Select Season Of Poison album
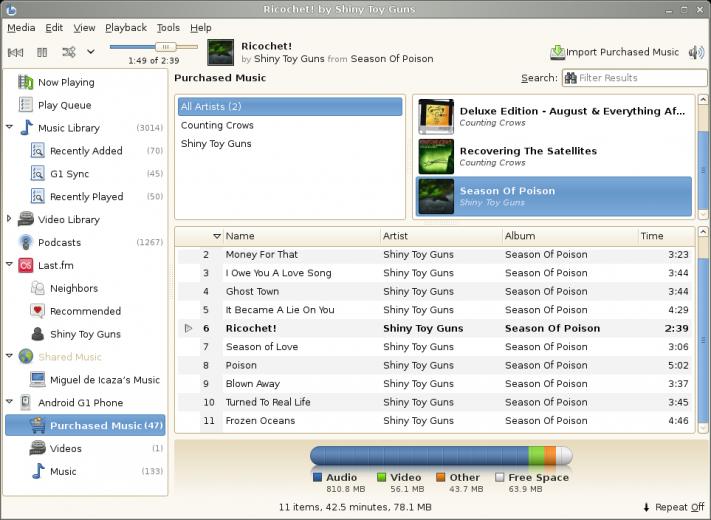This screenshot has width=711, height=520. [554, 196]
